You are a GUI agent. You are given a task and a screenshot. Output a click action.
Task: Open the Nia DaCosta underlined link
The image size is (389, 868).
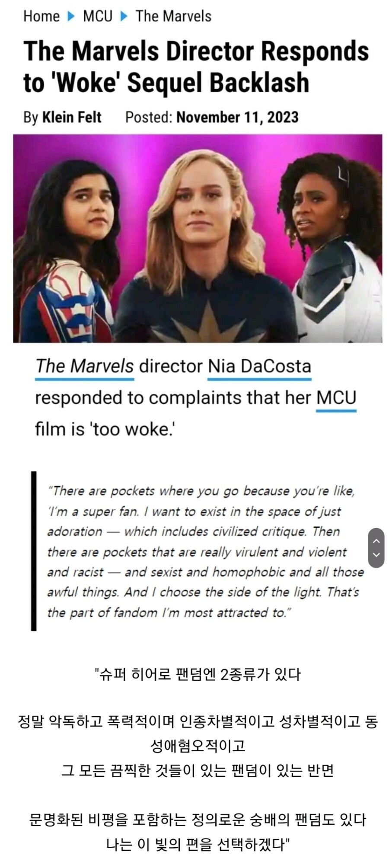pos(259,367)
